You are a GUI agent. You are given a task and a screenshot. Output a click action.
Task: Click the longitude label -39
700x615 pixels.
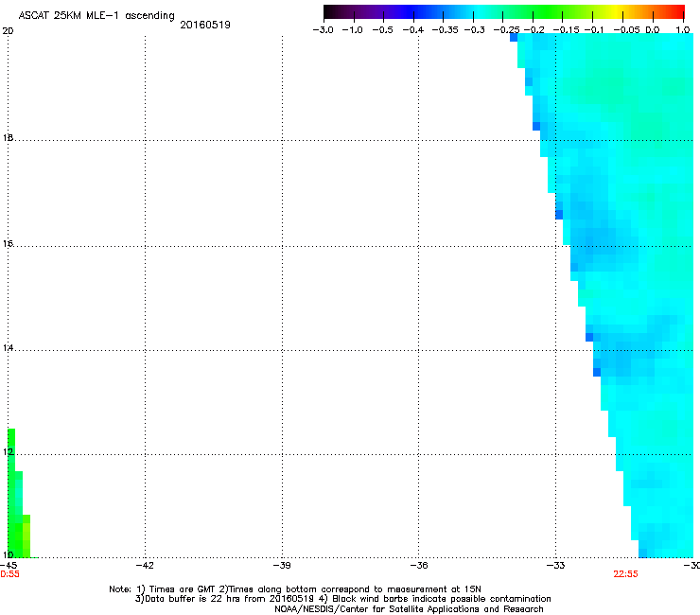tap(282, 565)
